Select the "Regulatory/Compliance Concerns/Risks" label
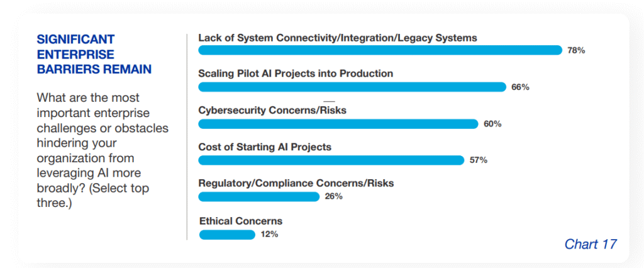The image size is (644, 268). pos(296,184)
